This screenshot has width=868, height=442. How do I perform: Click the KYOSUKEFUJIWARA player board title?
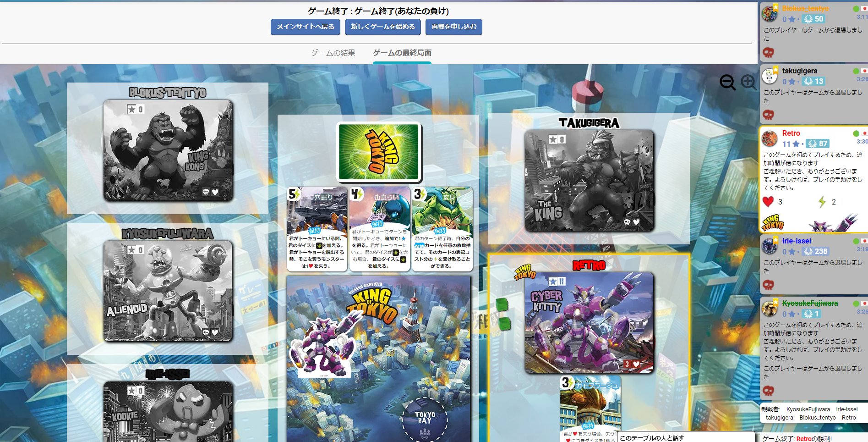(168, 233)
